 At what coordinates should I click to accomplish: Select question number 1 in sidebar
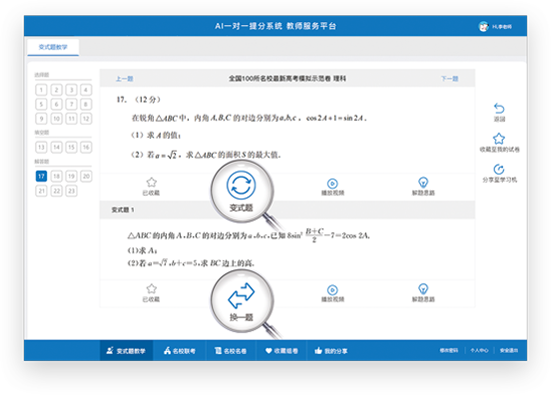tap(41, 90)
